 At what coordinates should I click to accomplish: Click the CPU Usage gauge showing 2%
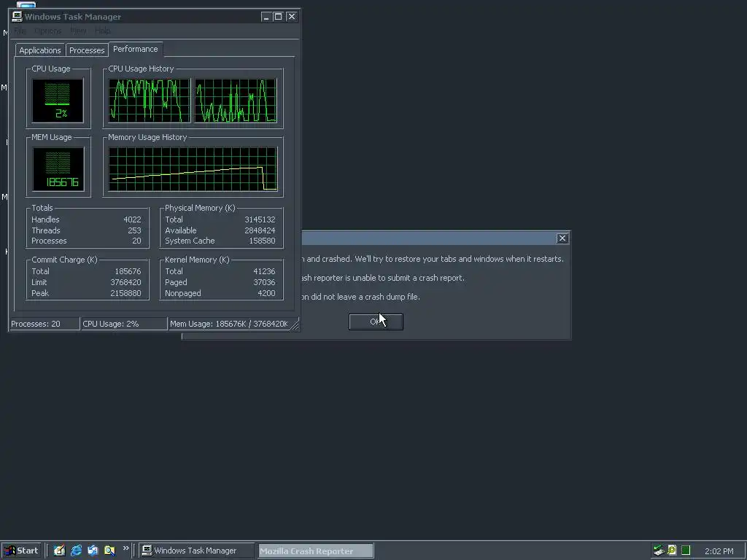58,101
